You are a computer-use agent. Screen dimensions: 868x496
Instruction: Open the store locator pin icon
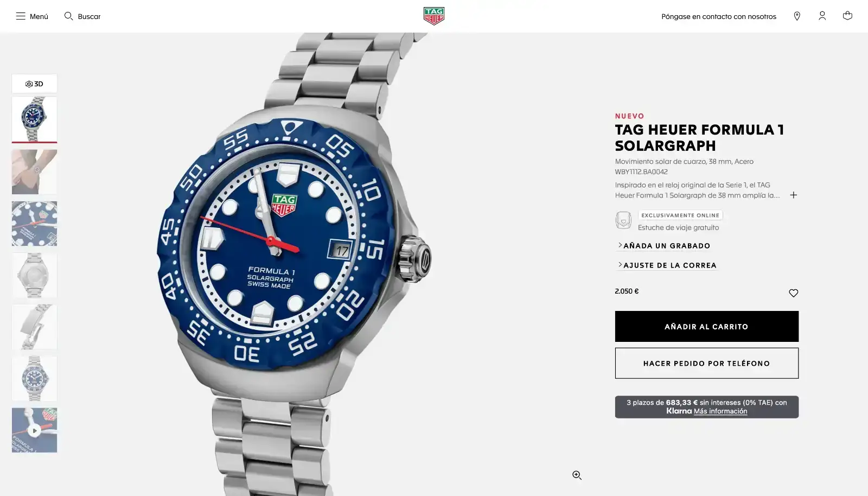(797, 16)
